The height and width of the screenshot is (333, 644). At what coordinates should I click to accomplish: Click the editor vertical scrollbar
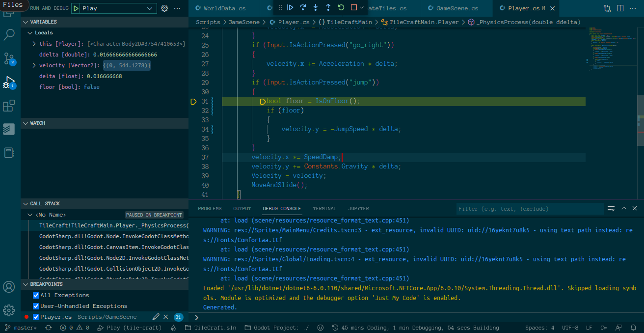641,120
